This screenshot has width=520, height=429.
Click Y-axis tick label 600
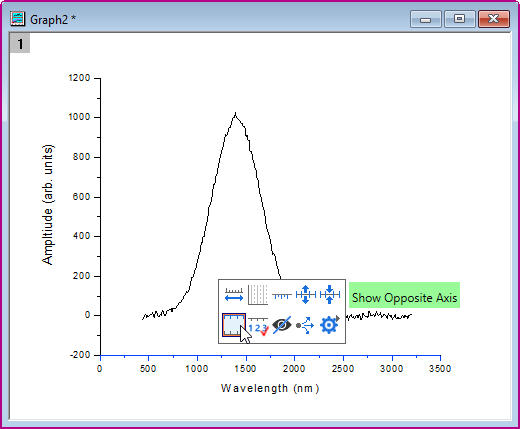point(82,197)
